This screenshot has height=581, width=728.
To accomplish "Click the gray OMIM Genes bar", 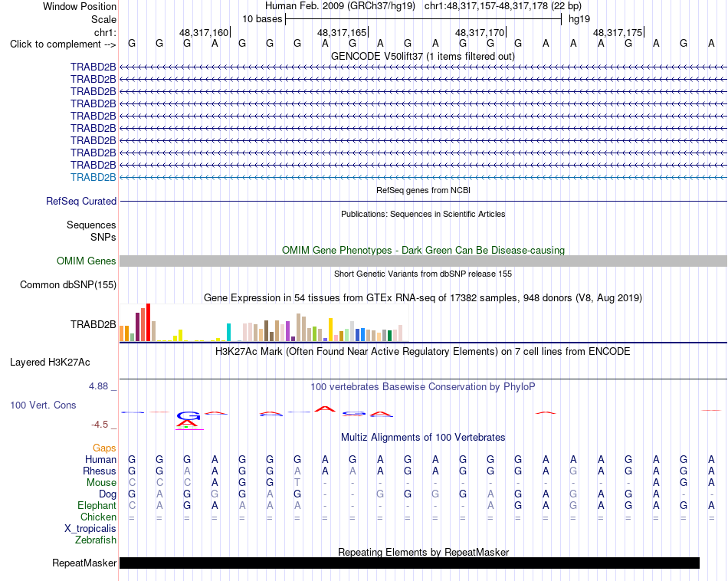I will tap(423, 261).
